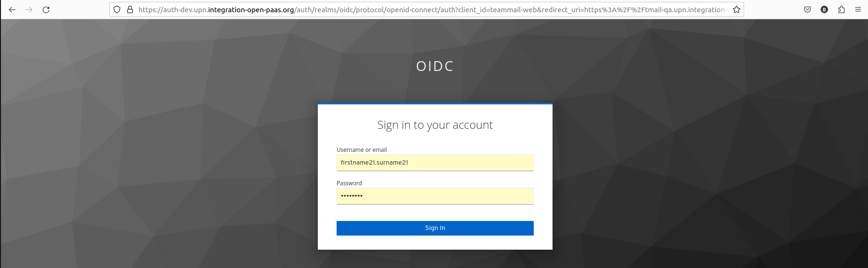868x268 pixels.
Task: Click the OIDC realm title
Action: [x=435, y=66]
